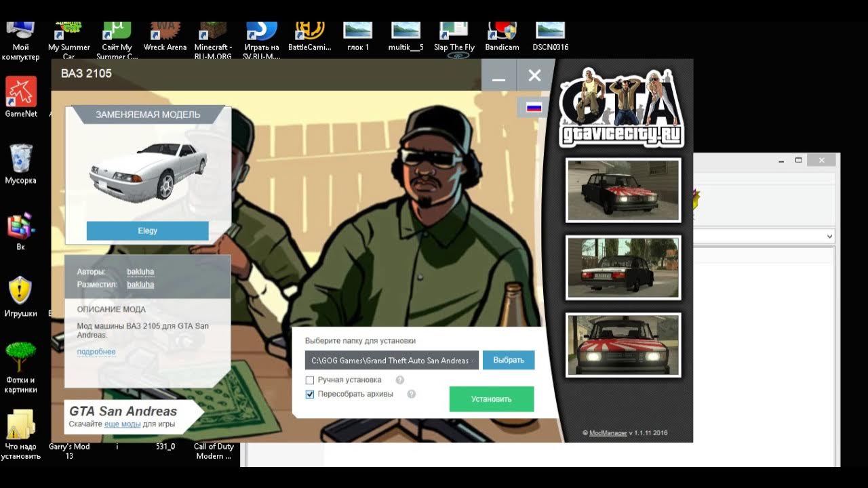Open the Игрушки folder shortcut
This screenshot has width=868, height=488.
coord(21,297)
